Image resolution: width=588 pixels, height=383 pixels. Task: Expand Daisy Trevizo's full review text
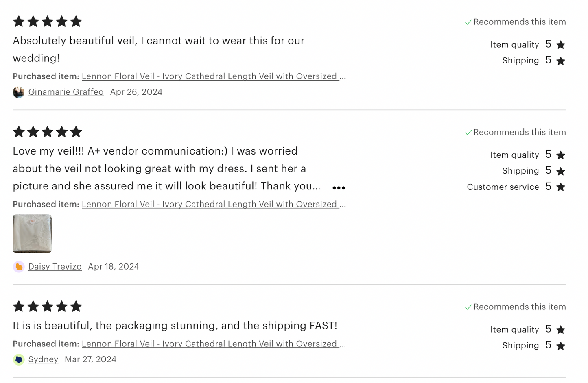tap(339, 188)
